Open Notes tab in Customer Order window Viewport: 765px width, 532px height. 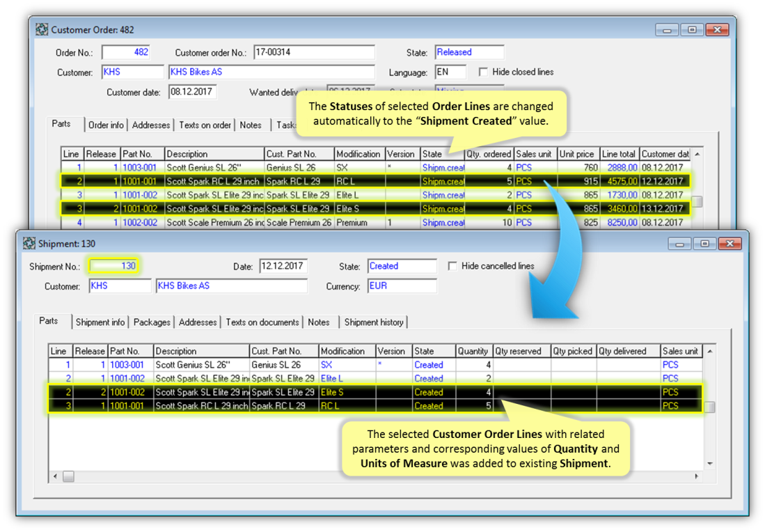point(251,125)
